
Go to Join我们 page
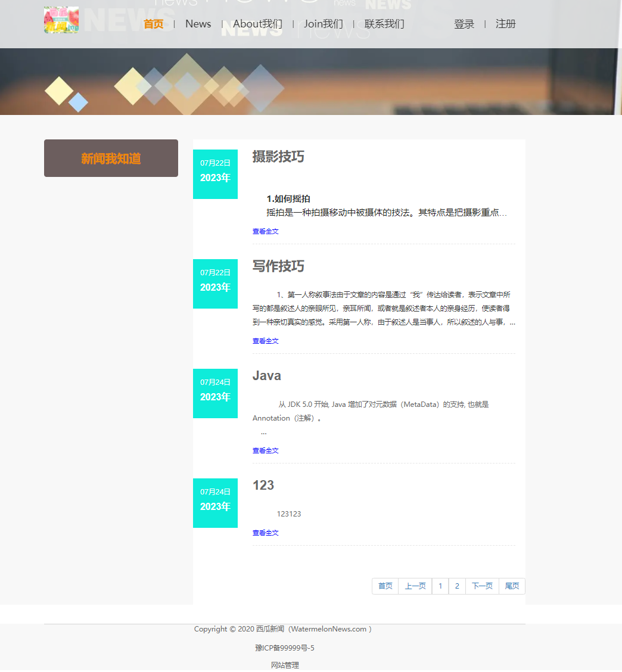[x=324, y=24]
